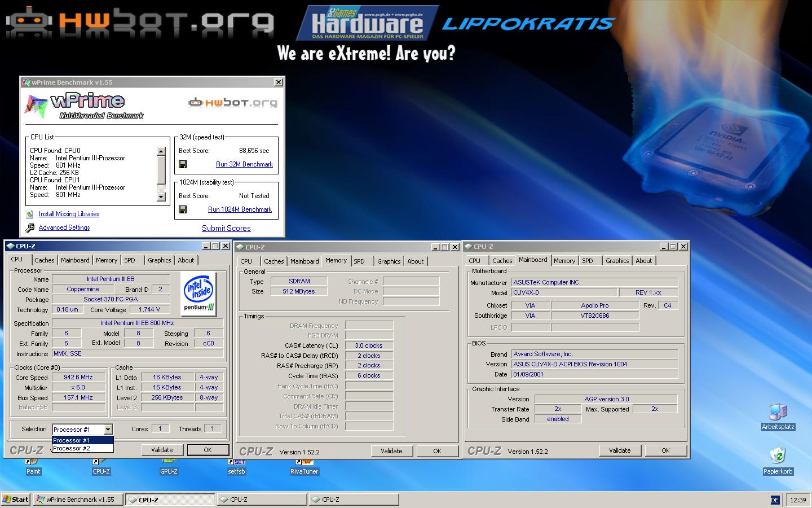Click the DE language indicator in tray

(775, 500)
